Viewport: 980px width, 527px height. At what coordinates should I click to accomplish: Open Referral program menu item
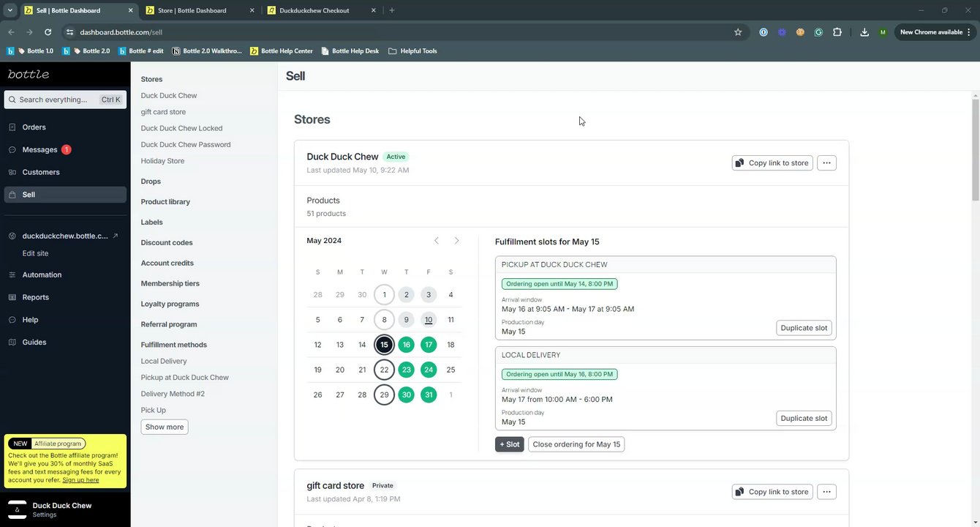tap(169, 324)
